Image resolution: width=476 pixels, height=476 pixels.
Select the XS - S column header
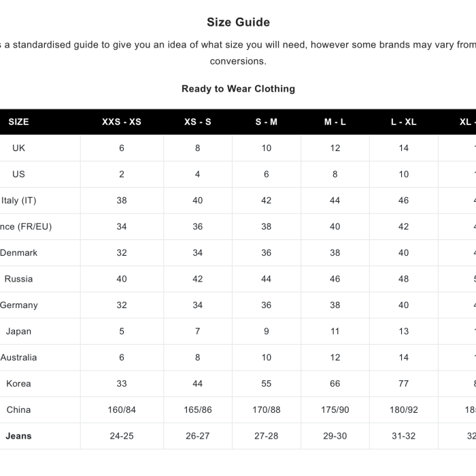point(197,122)
